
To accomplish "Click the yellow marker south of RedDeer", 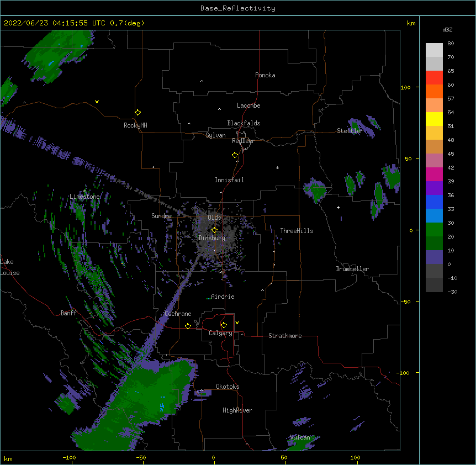I will (235, 155).
